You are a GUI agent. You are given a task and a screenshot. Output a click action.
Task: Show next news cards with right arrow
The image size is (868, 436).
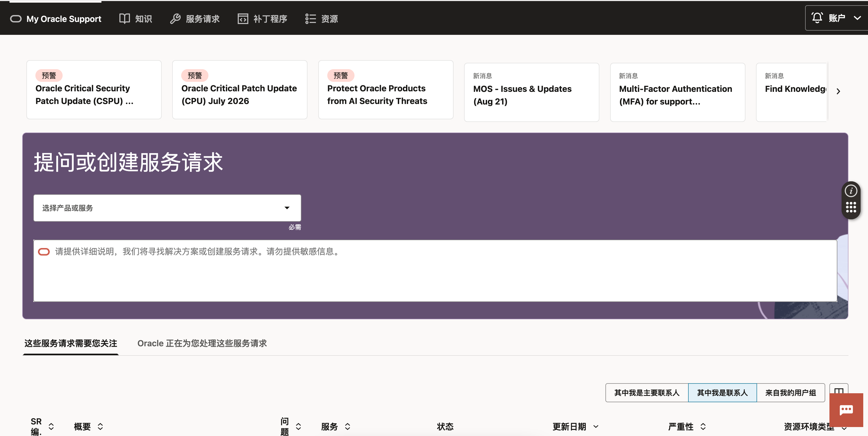tap(838, 91)
